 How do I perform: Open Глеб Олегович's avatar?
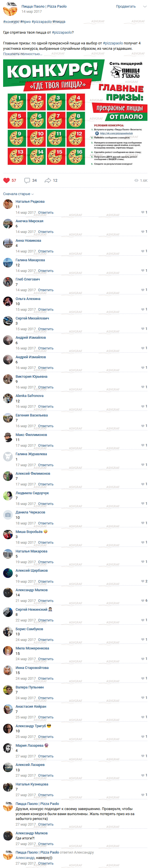[8, 282]
